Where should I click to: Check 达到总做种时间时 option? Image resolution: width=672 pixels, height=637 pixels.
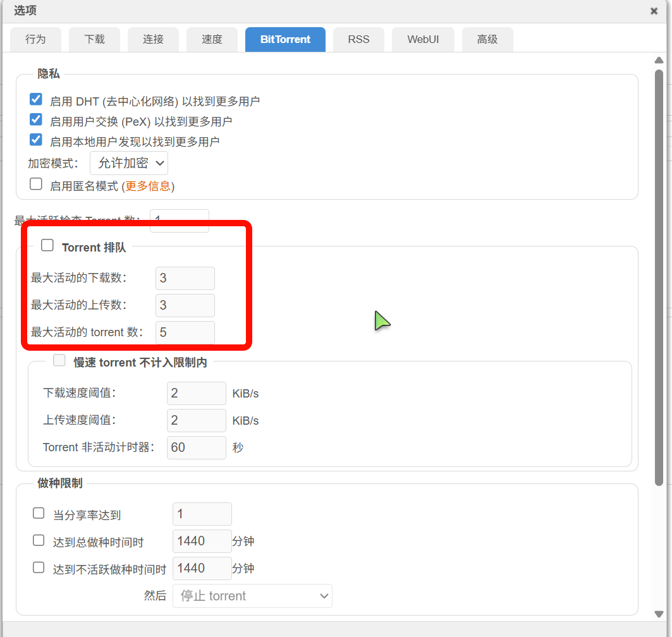point(39,540)
